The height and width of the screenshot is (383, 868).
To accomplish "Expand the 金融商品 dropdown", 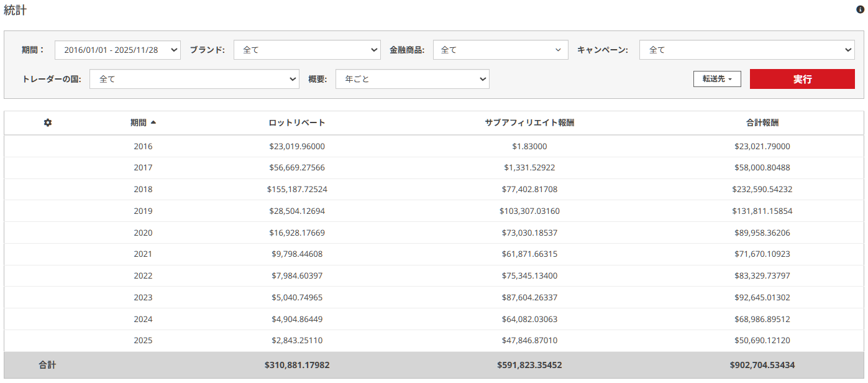I will [500, 50].
